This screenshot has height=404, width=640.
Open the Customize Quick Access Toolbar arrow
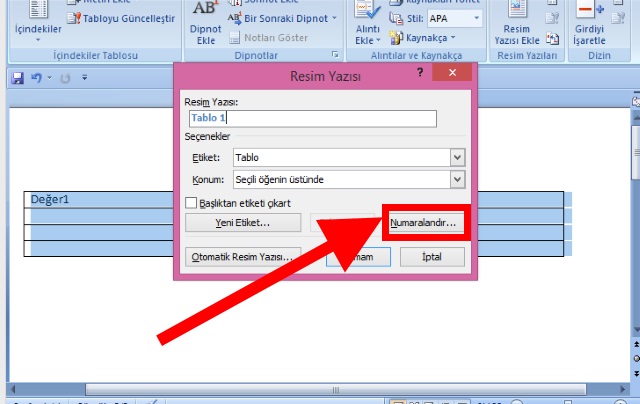click(84, 77)
